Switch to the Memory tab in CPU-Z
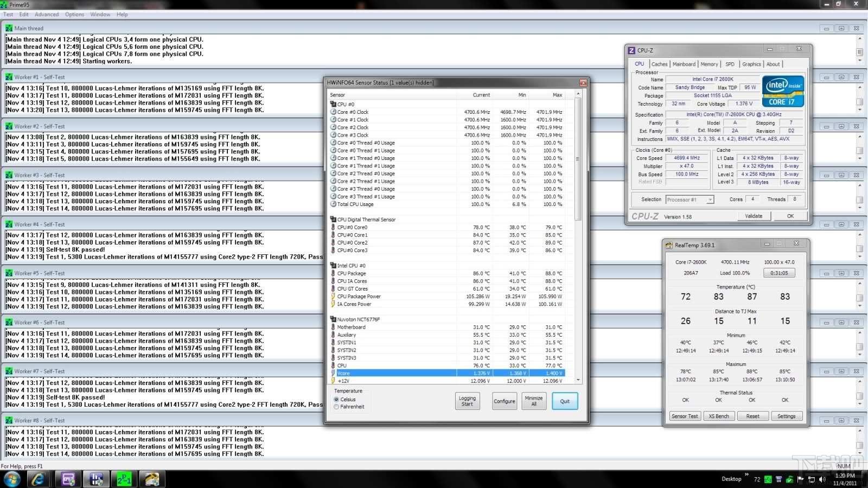This screenshot has height=488, width=868. coord(709,64)
